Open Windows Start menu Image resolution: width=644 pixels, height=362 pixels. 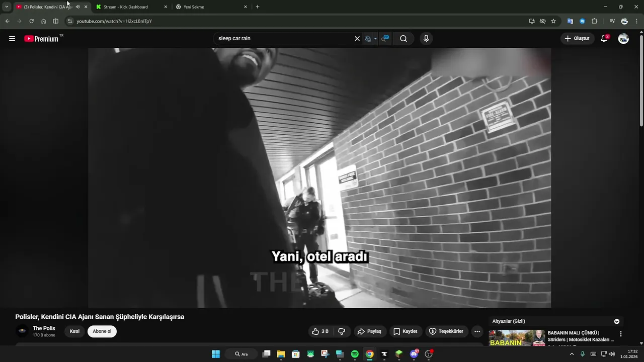pyautogui.click(x=216, y=354)
